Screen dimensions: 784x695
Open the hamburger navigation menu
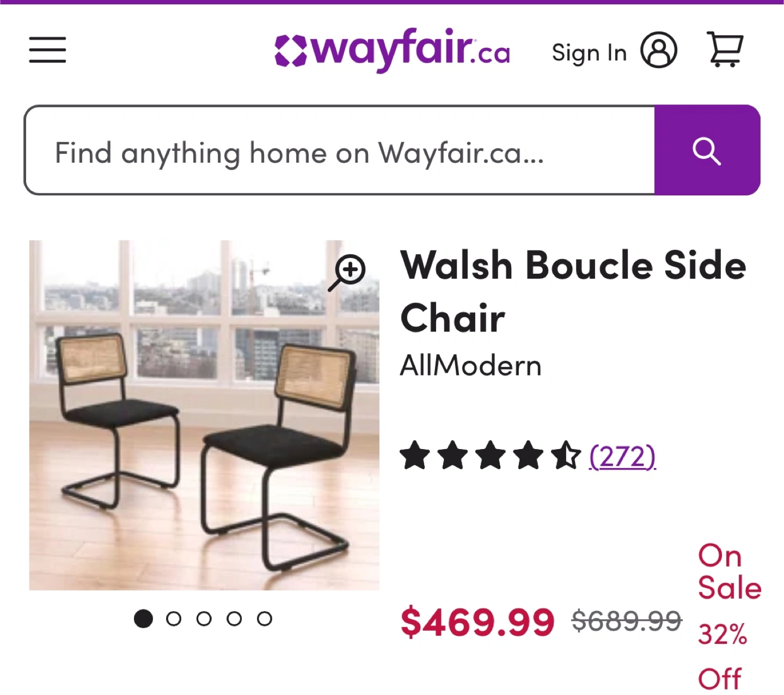click(x=47, y=50)
